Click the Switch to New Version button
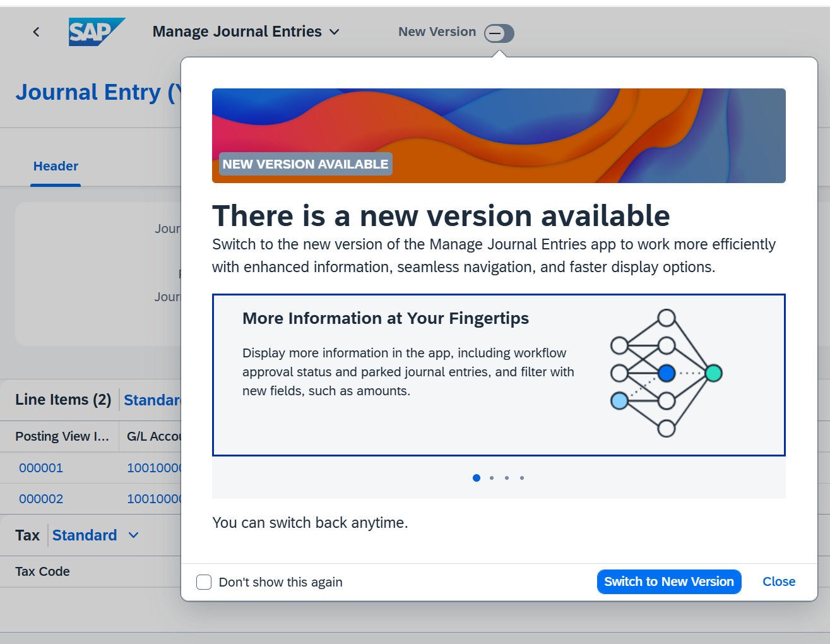The width and height of the screenshot is (830, 644). tap(669, 581)
